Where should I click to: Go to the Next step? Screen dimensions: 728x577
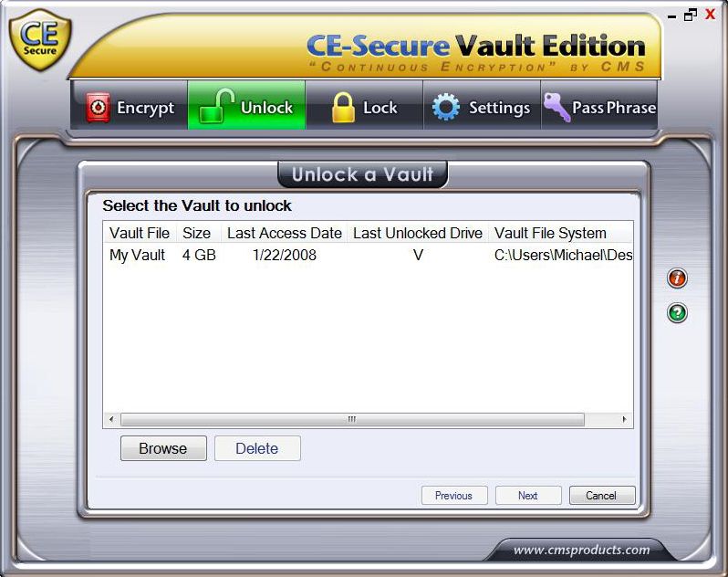coord(528,495)
